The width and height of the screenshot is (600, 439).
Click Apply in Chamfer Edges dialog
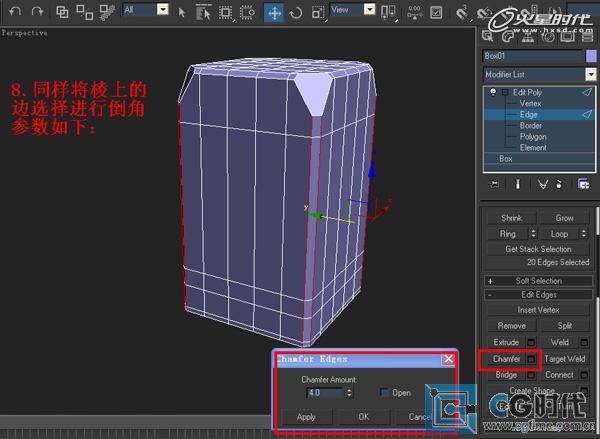click(306, 417)
